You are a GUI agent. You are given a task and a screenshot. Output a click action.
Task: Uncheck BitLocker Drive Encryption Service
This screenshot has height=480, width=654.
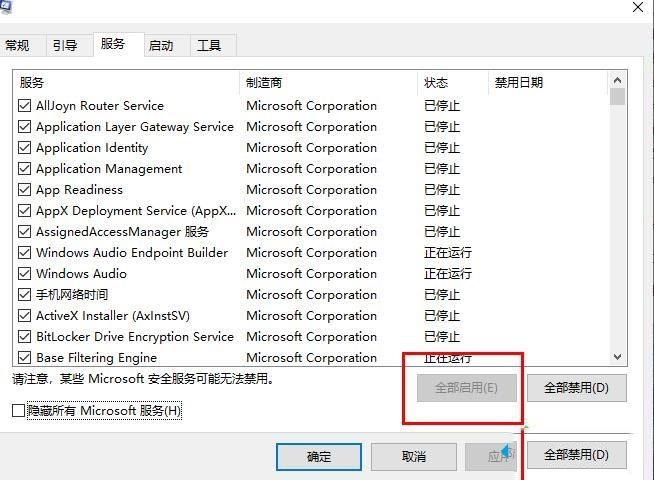tap(25, 336)
